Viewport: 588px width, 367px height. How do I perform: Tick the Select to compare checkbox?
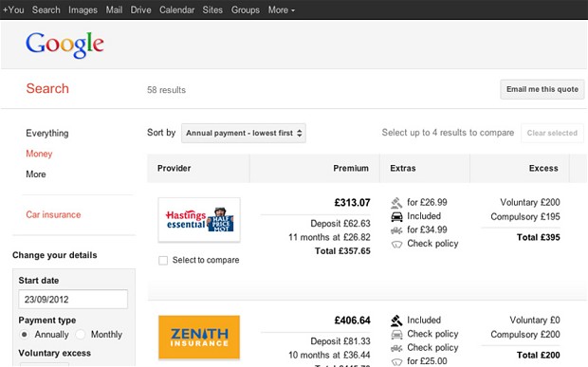click(x=163, y=261)
